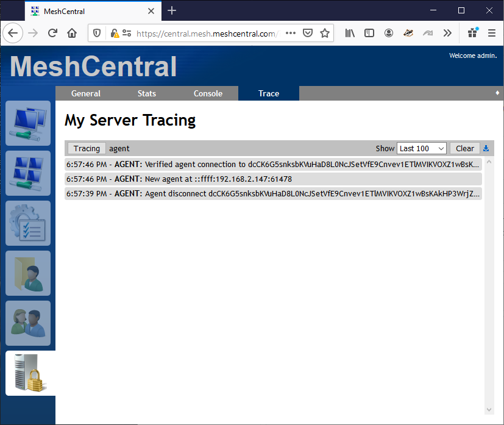Open tracking protection shield icon

click(97, 33)
